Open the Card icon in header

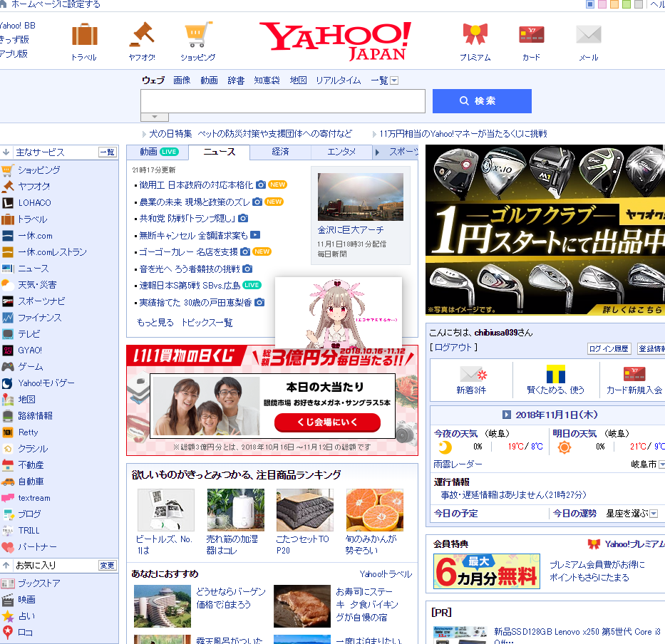[532, 35]
